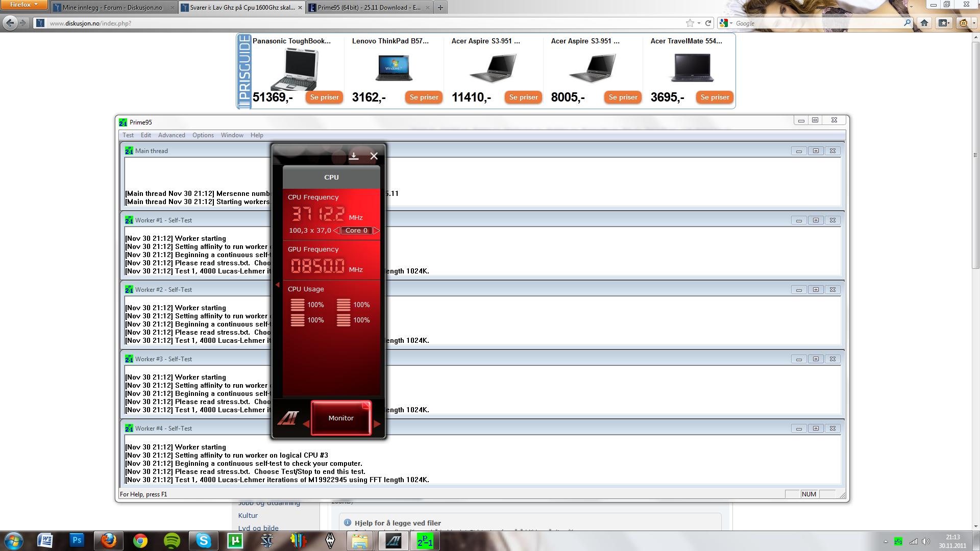The width and height of the screenshot is (980, 551).
Task: Minimize the AI Suite monitor to tray
Action: coord(353,156)
